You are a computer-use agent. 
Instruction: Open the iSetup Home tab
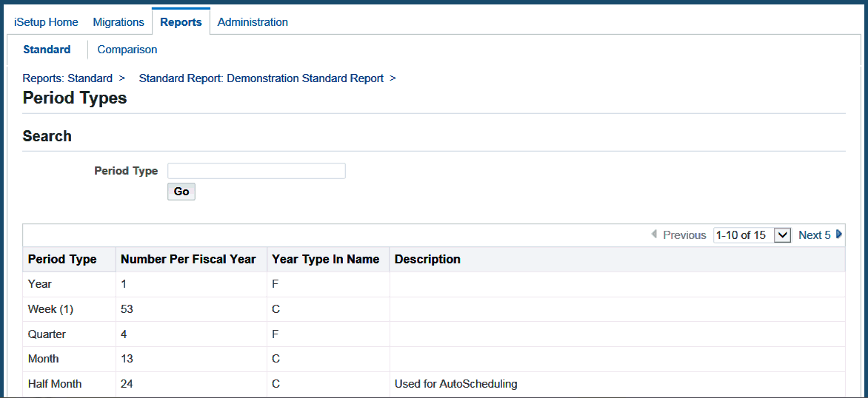tap(46, 22)
